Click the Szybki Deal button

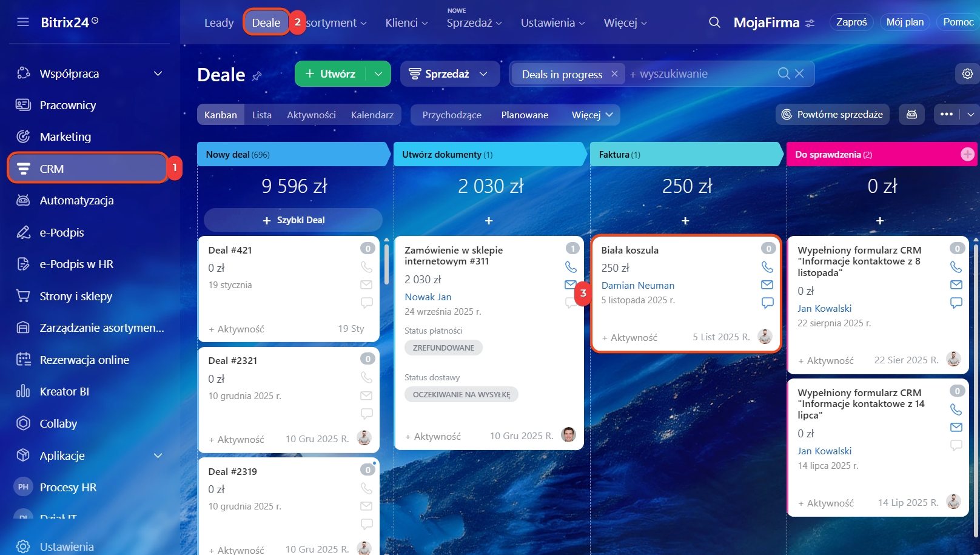pyautogui.click(x=293, y=220)
